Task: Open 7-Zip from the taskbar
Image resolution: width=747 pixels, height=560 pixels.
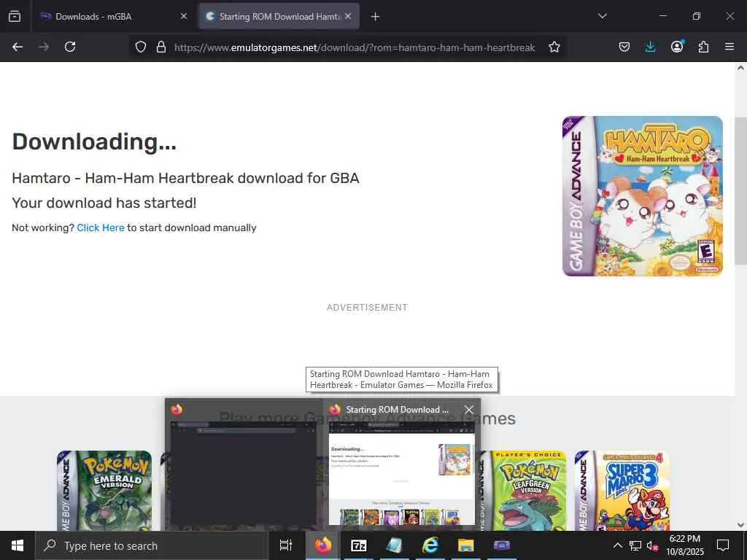Action: (358, 545)
